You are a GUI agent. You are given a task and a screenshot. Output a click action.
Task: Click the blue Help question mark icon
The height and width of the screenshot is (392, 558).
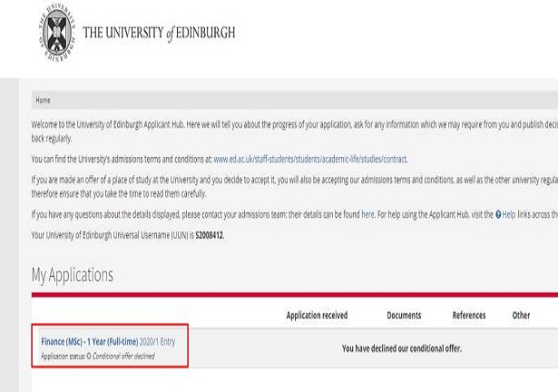[x=498, y=214]
